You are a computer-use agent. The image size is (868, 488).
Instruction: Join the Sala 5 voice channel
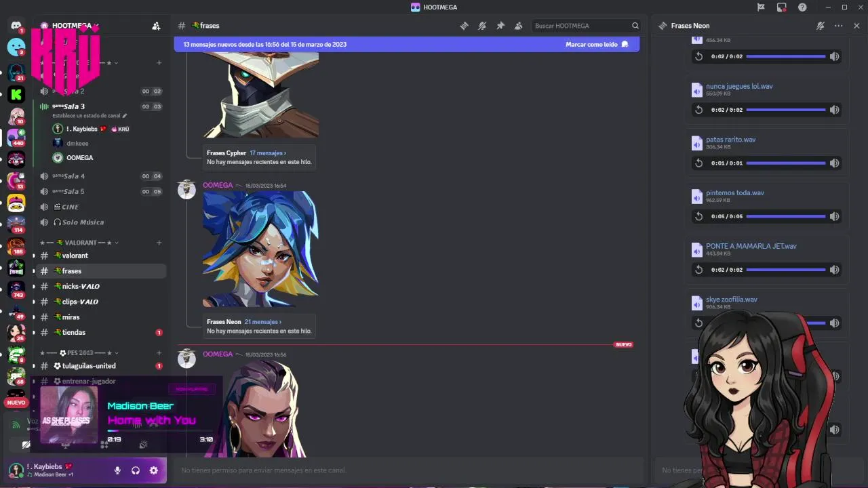(x=101, y=191)
